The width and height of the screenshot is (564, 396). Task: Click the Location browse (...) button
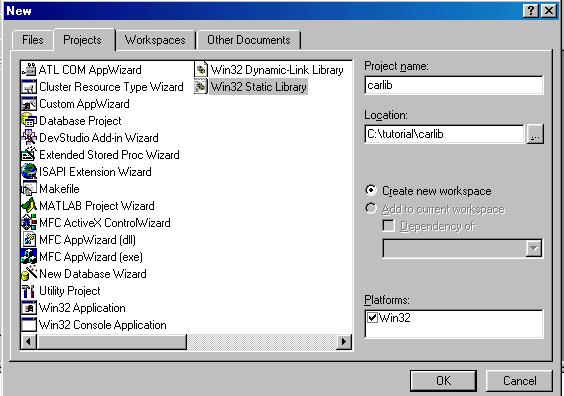tap(535, 134)
